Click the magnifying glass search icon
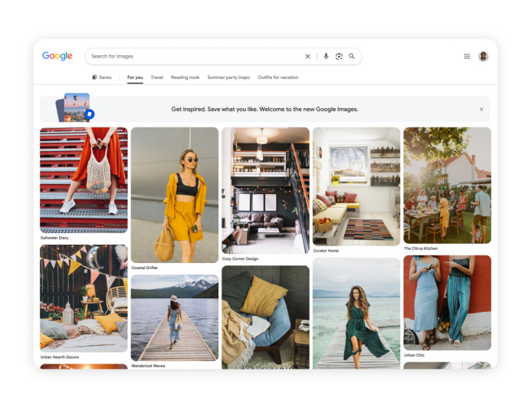The width and height of the screenshot is (532, 408). pyautogui.click(x=352, y=56)
